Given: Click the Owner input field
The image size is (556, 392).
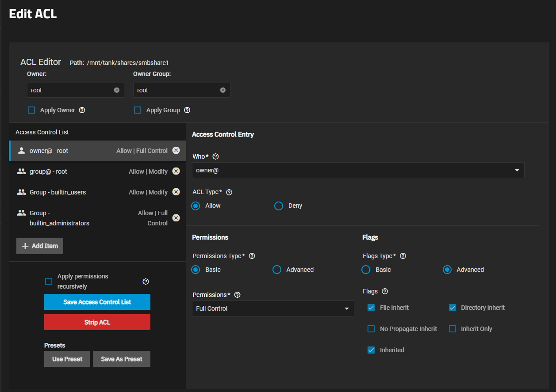Looking at the screenshot, I should [x=71, y=90].
